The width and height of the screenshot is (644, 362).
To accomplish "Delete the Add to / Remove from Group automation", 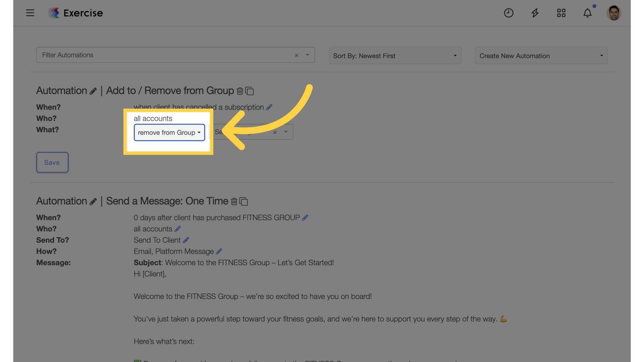I will (239, 91).
